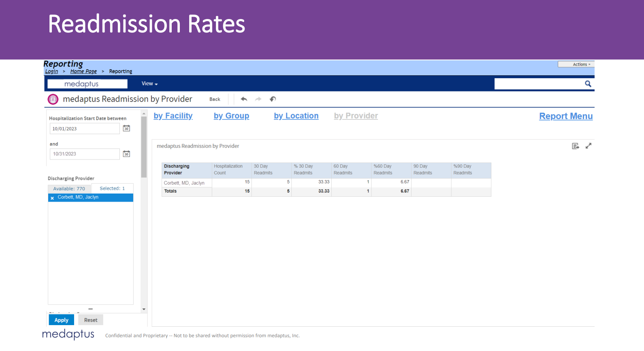Open the by Location report

coord(296,116)
